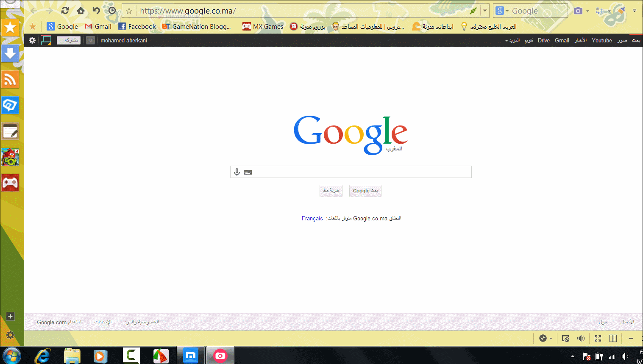643x364 pixels.
Task: Bookmark this page with the address bar star
Action: (x=129, y=11)
